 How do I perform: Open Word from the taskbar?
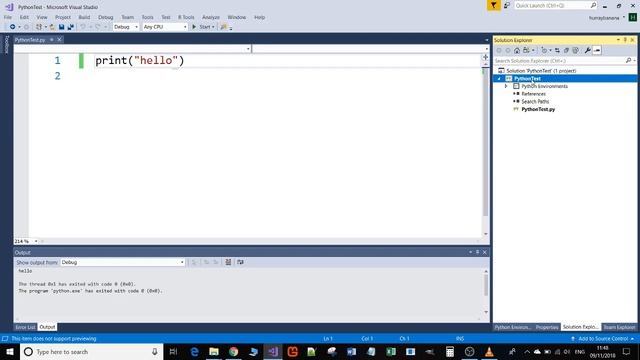coord(351,351)
